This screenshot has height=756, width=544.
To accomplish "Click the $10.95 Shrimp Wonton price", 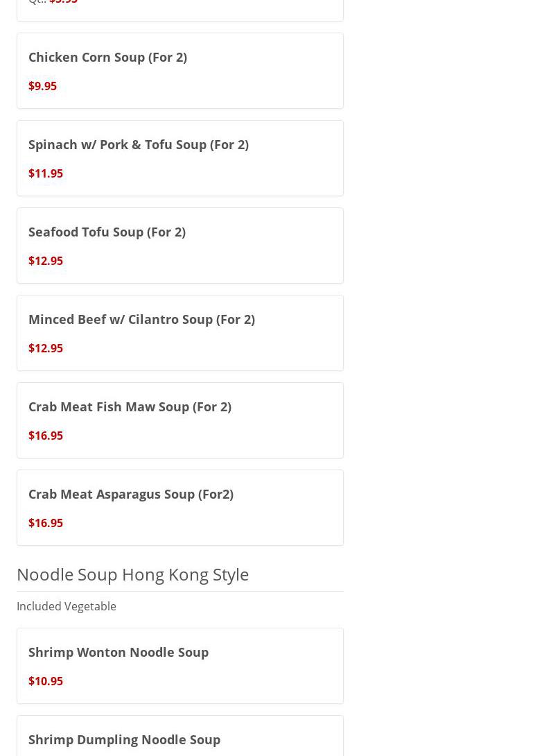I will [46, 681].
